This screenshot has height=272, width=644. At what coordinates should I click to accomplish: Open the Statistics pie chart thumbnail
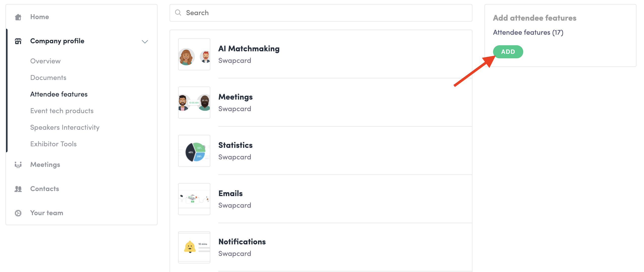tap(194, 151)
